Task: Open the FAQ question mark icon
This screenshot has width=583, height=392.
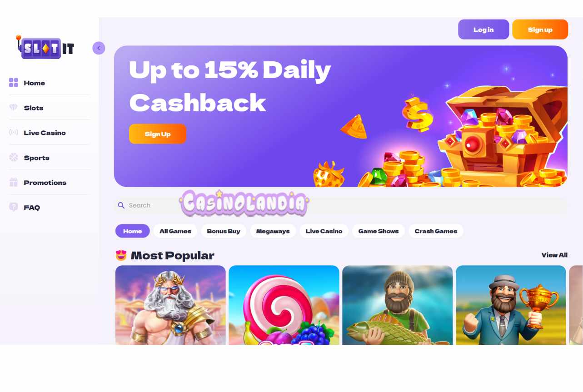Action: (x=14, y=207)
